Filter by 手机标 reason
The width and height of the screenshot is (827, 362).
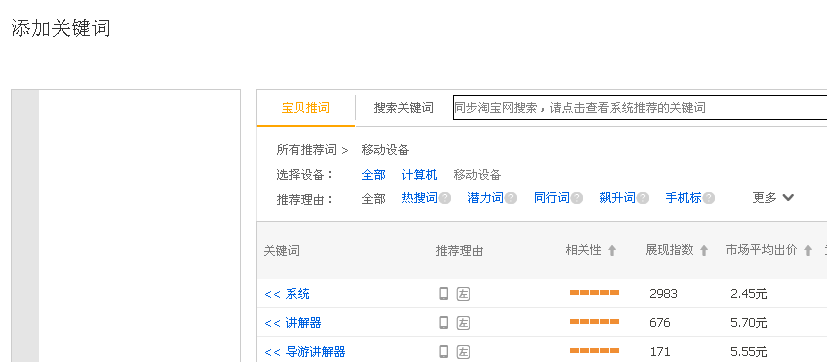point(684,198)
